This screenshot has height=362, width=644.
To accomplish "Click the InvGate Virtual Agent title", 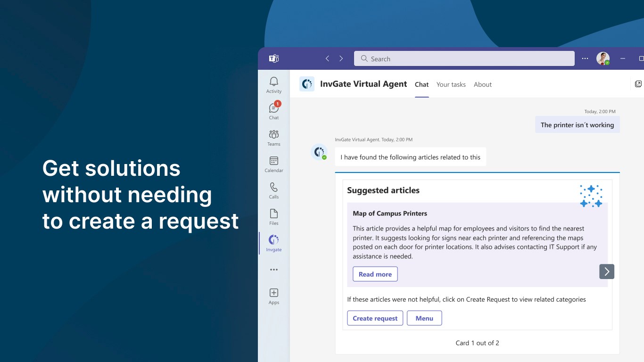I will pyautogui.click(x=363, y=84).
